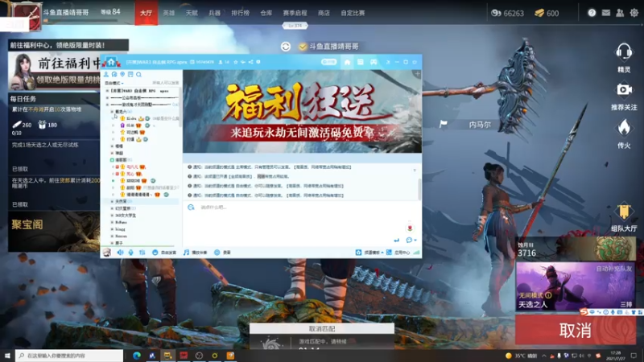Click the music note 播放伴奏 button
Image resolution: width=644 pixels, height=362 pixels.
click(196, 253)
